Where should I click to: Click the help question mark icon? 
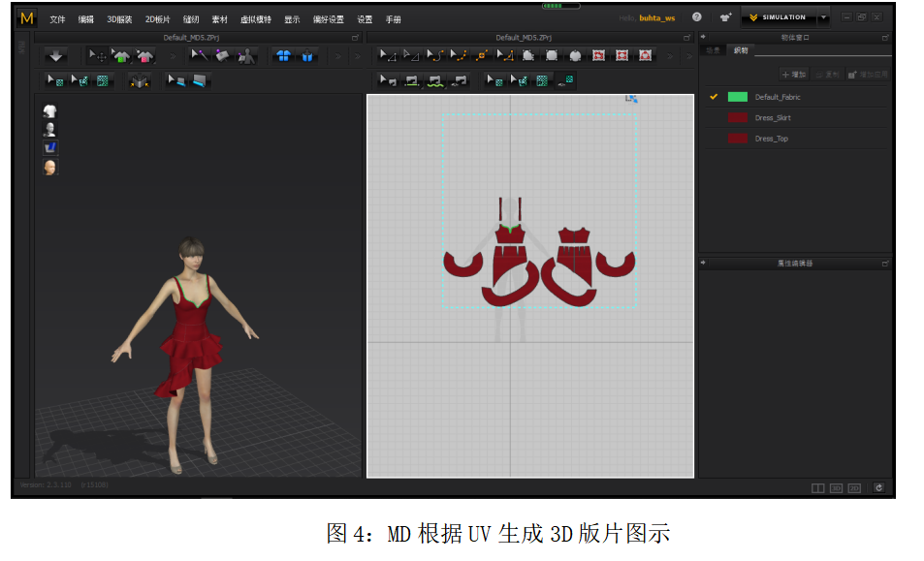click(696, 17)
